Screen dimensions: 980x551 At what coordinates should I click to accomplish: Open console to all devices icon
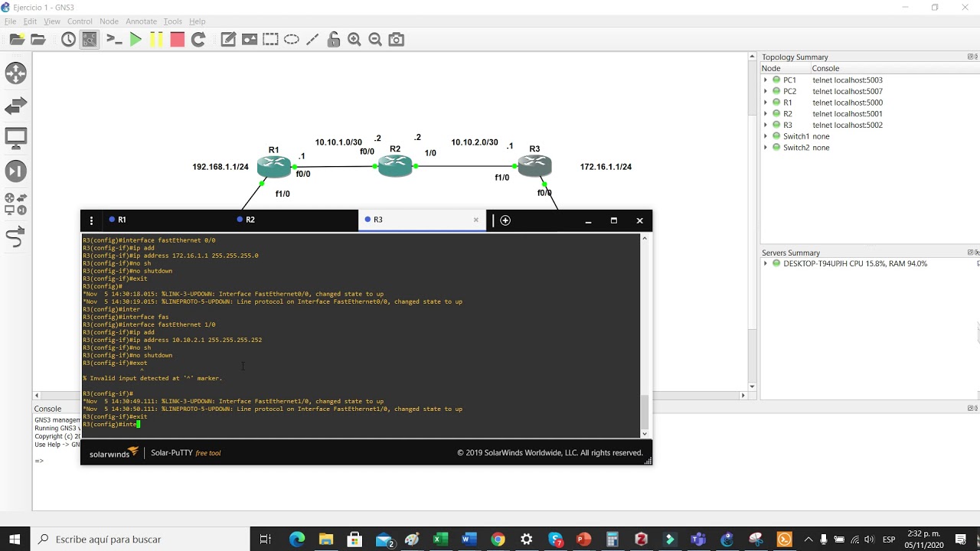(114, 40)
